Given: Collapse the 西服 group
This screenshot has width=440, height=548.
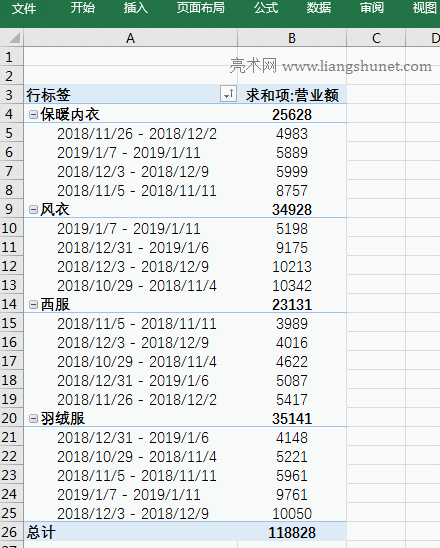Looking at the screenshot, I should click(x=33, y=304).
